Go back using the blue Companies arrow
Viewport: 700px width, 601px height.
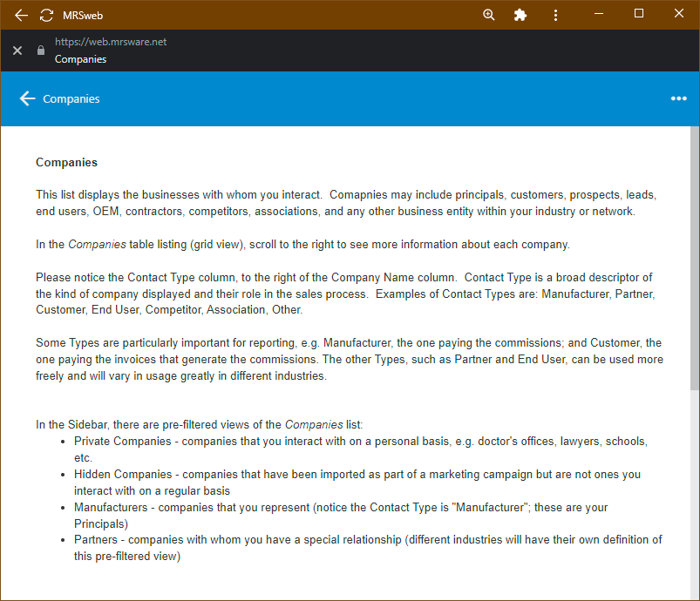[27, 98]
